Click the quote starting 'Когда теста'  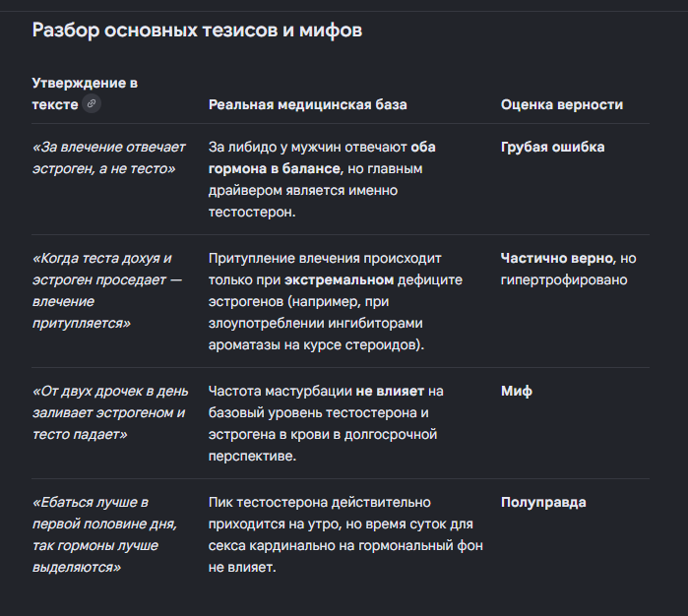[107, 290]
